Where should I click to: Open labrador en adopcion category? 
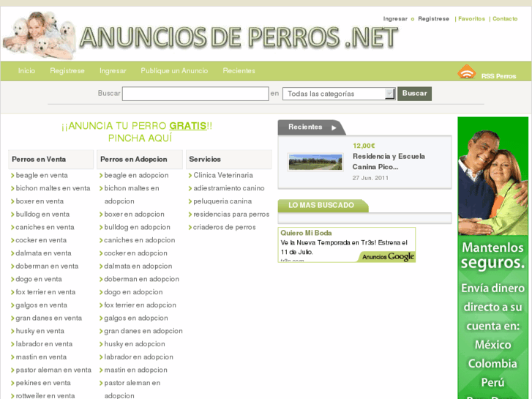[139, 357]
